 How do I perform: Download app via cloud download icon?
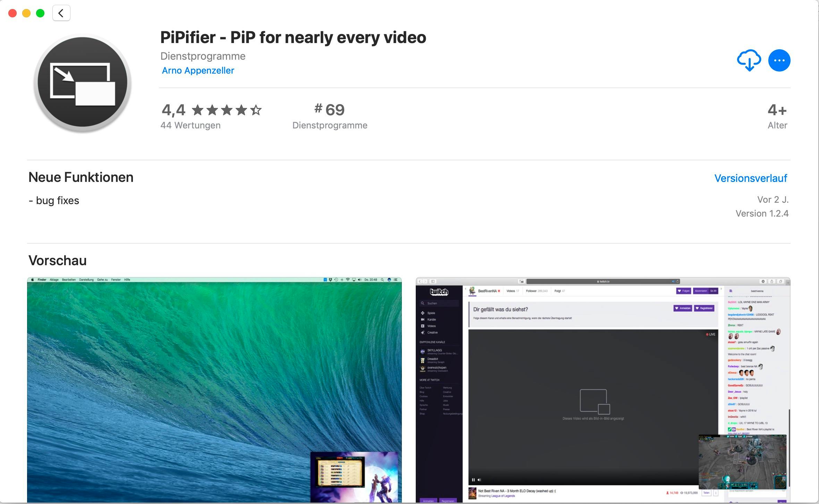[x=749, y=60]
